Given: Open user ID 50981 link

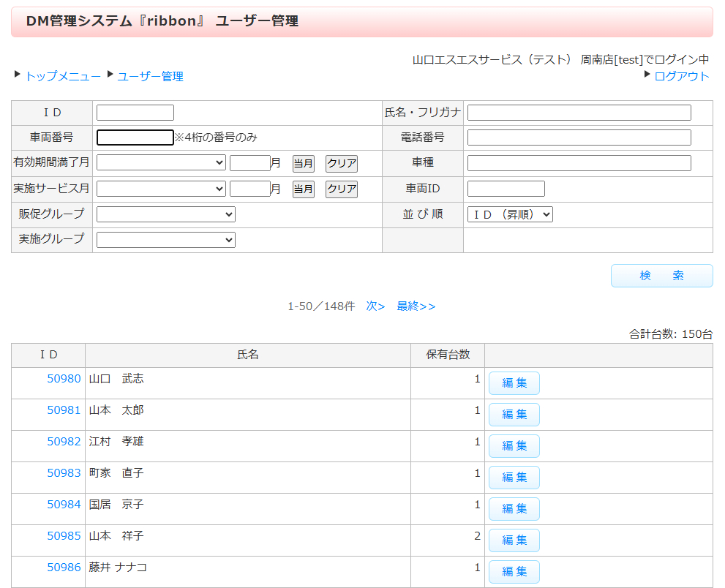Looking at the screenshot, I should [64, 410].
